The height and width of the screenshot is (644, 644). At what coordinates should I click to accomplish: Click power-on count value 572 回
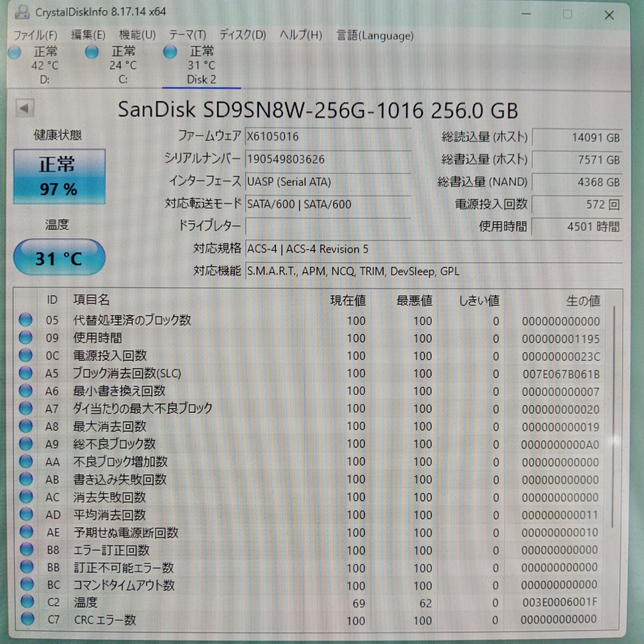pyautogui.click(x=577, y=204)
